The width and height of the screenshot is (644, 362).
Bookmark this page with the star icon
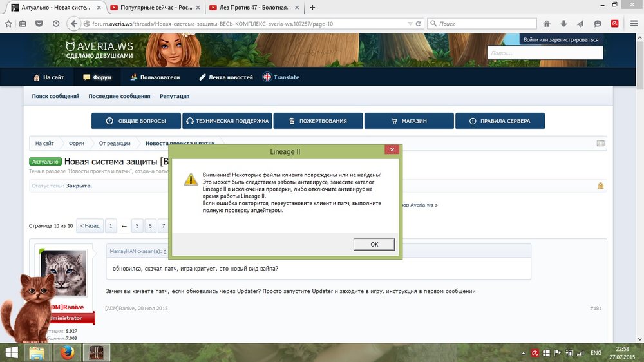click(8, 24)
